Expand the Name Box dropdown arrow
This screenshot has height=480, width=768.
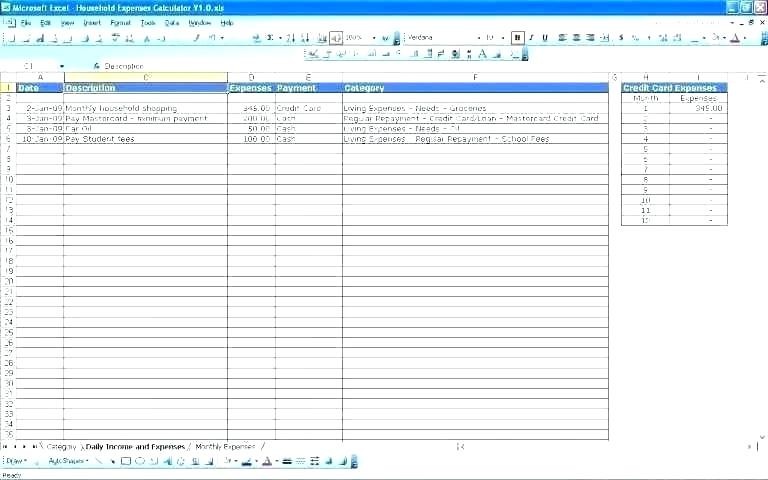click(x=62, y=66)
